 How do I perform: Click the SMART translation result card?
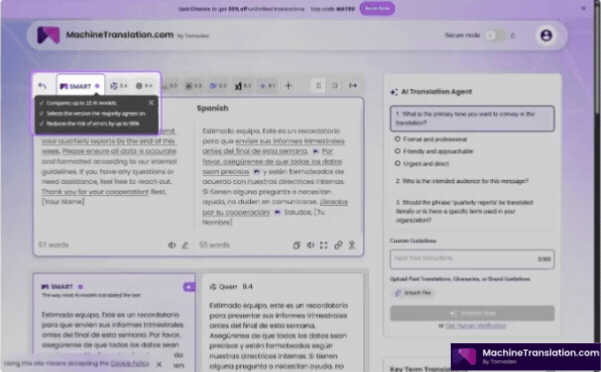pyautogui.click(x=114, y=323)
